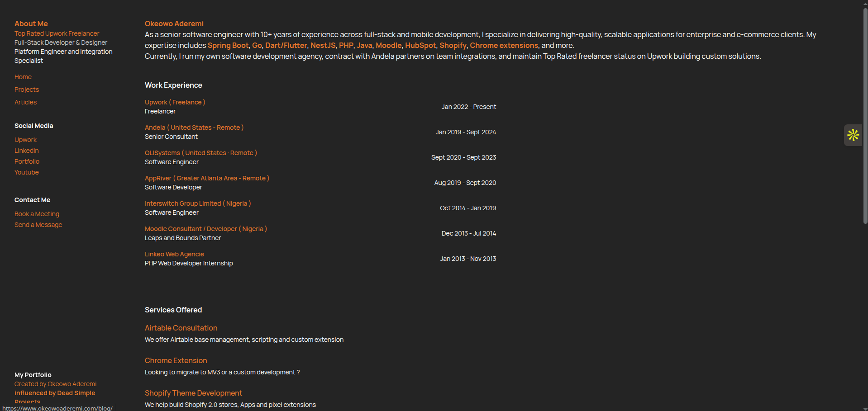The image size is (868, 411).
Task: Select Send a Message link
Action: [38, 225]
